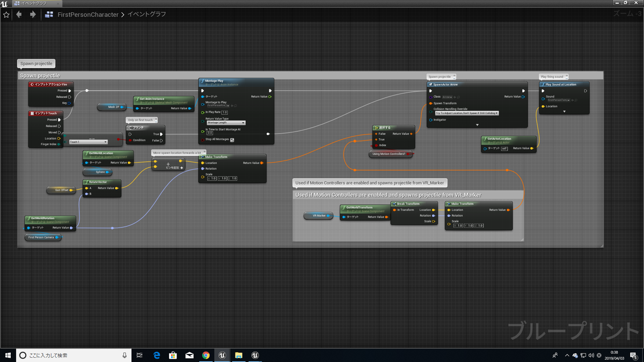Click the favorite star icon in the graph toolbar
Screen dimensions: 644x362
click(6, 14)
